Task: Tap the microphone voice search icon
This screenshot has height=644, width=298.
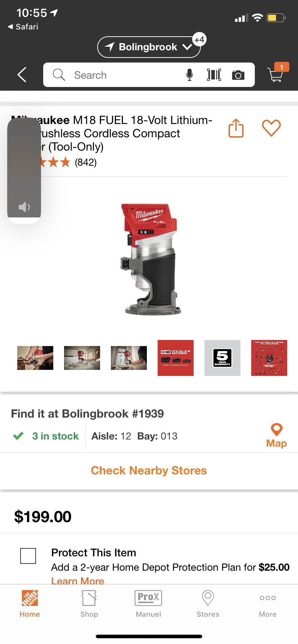Action: 189,75
